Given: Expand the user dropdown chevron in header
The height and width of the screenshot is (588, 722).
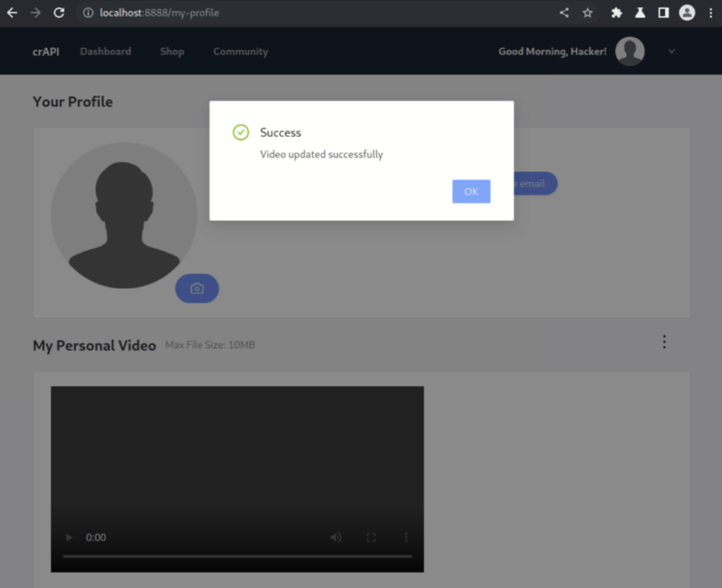Looking at the screenshot, I should 671,51.
